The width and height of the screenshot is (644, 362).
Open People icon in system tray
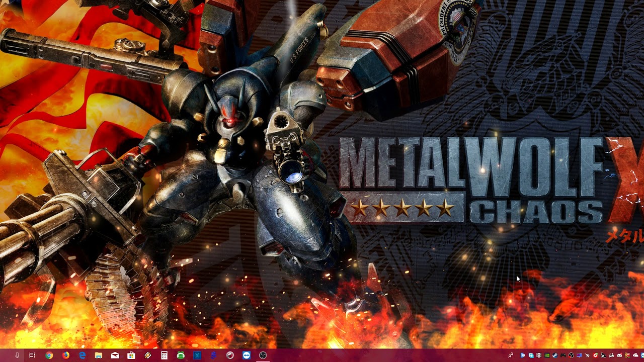[x=511, y=355]
